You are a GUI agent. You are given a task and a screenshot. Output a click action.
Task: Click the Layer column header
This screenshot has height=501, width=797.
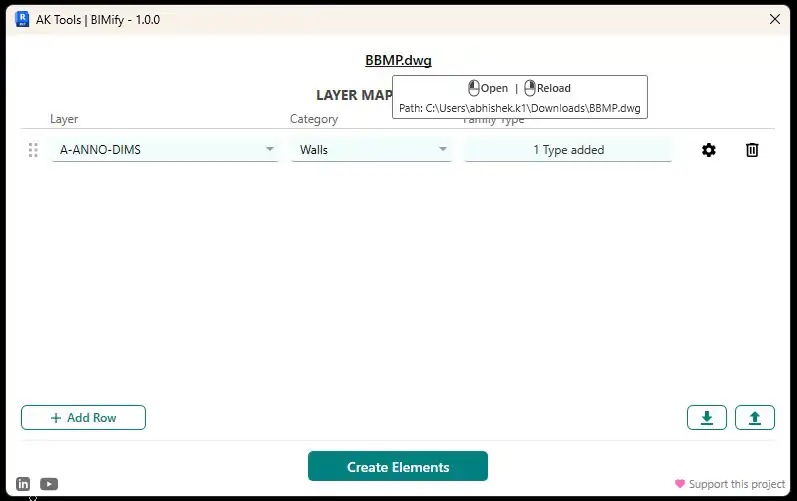[64, 119]
